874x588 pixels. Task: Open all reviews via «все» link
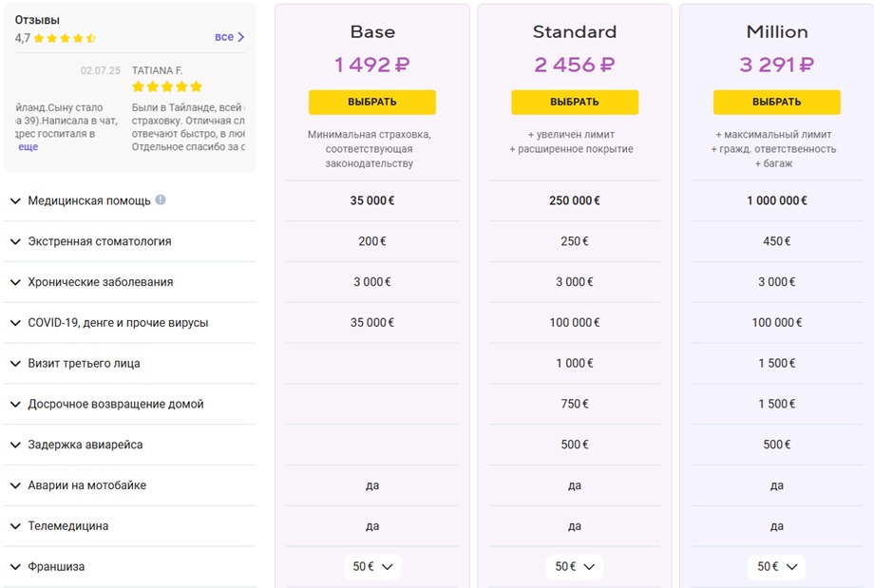(224, 37)
